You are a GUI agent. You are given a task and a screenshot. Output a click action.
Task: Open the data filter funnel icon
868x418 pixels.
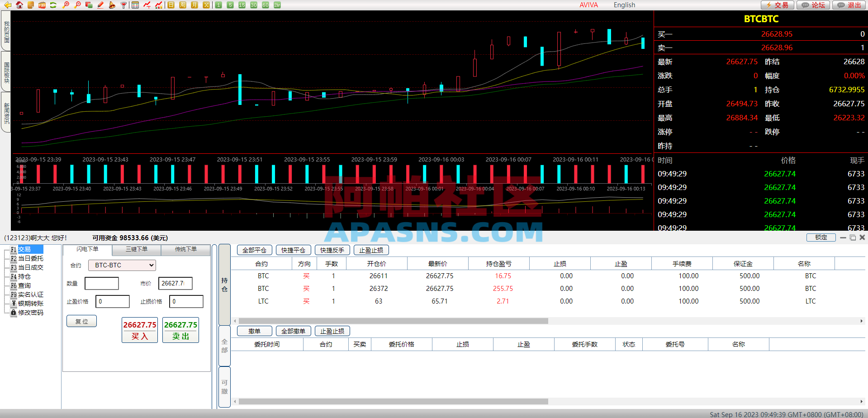point(123,5)
